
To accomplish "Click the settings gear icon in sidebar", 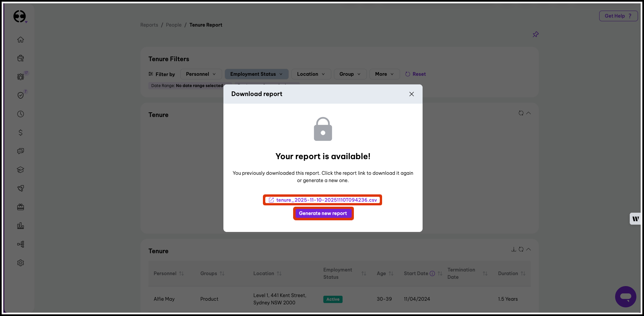I will click(x=21, y=263).
